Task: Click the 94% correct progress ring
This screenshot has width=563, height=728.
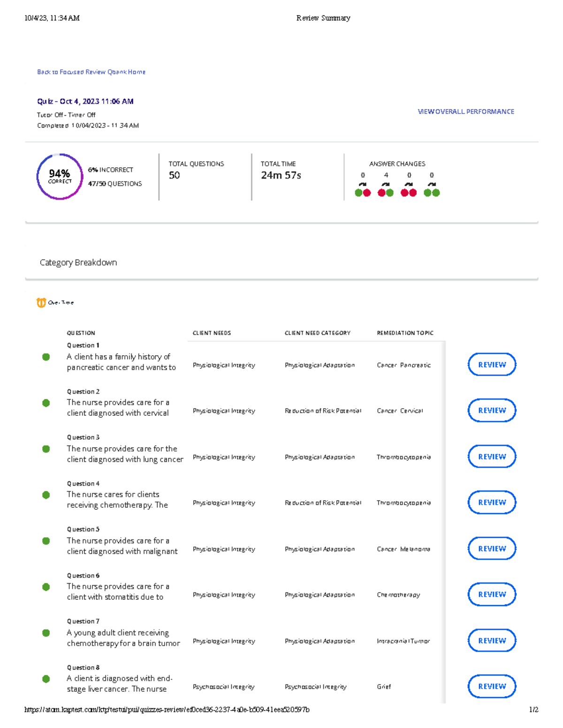Action: (x=59, y=176)
